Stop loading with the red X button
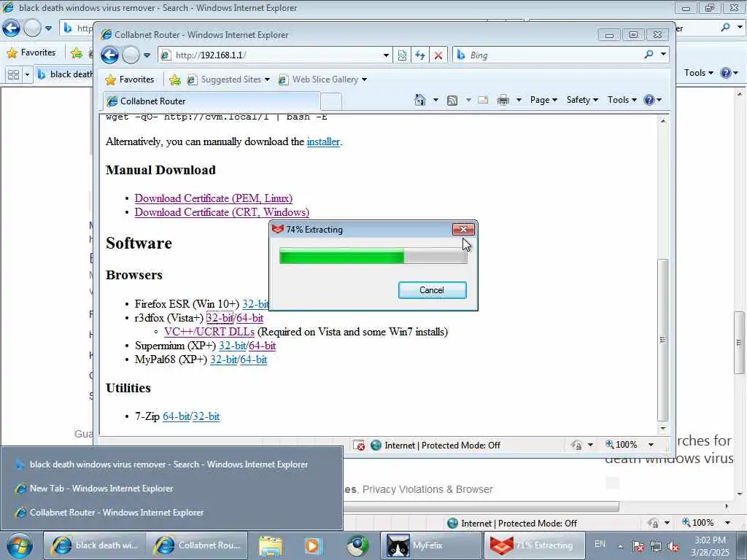The width and height of the screenshot is (747, 560). coord(438,55)
